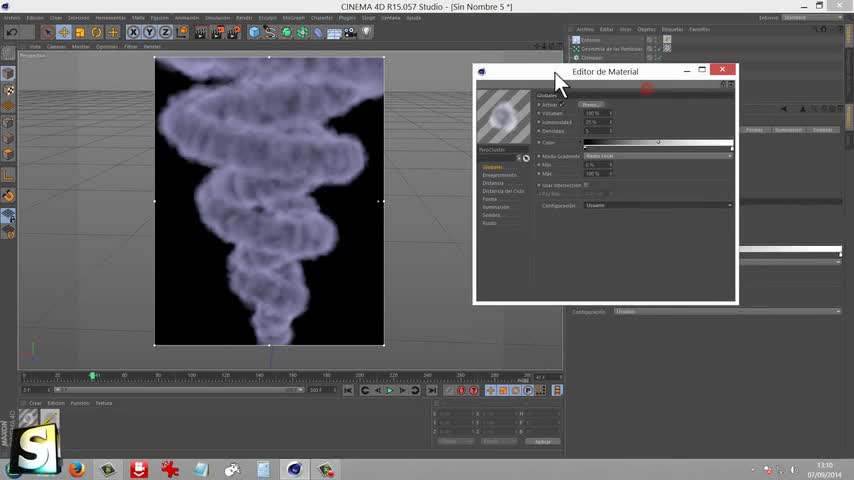Open the Simulación menu
The width and height of the screenshot is (854, 480).
click(x=215, y=18)
